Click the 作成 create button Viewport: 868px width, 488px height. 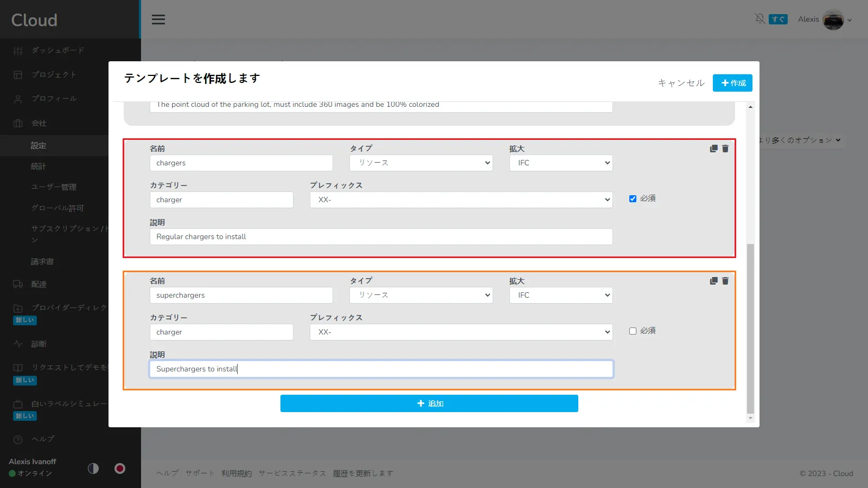(732, 83)
